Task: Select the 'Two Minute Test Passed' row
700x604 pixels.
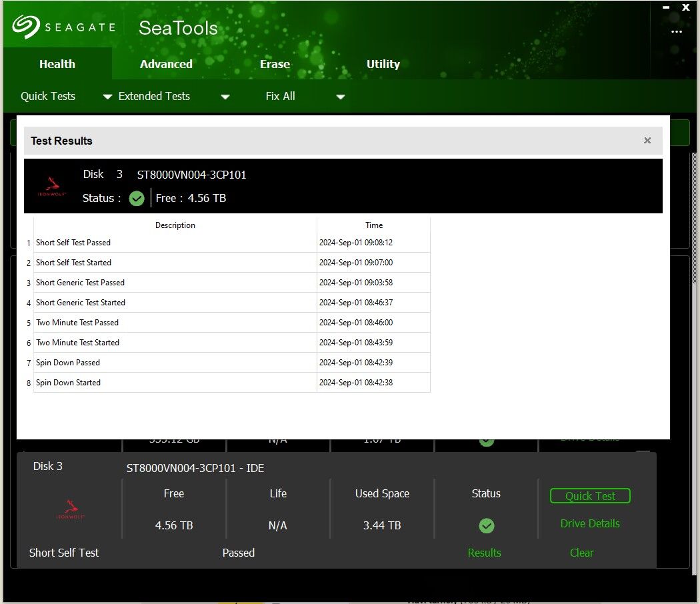Action: [232, 322]
